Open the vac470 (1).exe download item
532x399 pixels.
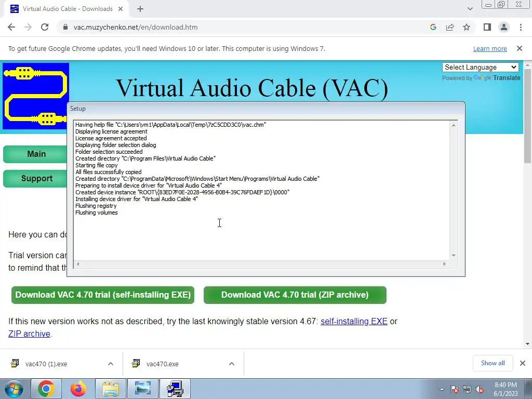point(46,364)
